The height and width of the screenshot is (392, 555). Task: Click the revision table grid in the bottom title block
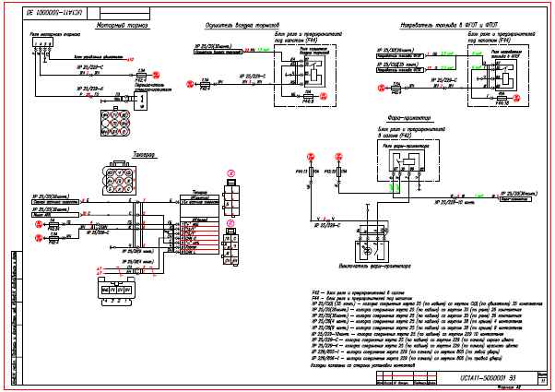(407, 378)
